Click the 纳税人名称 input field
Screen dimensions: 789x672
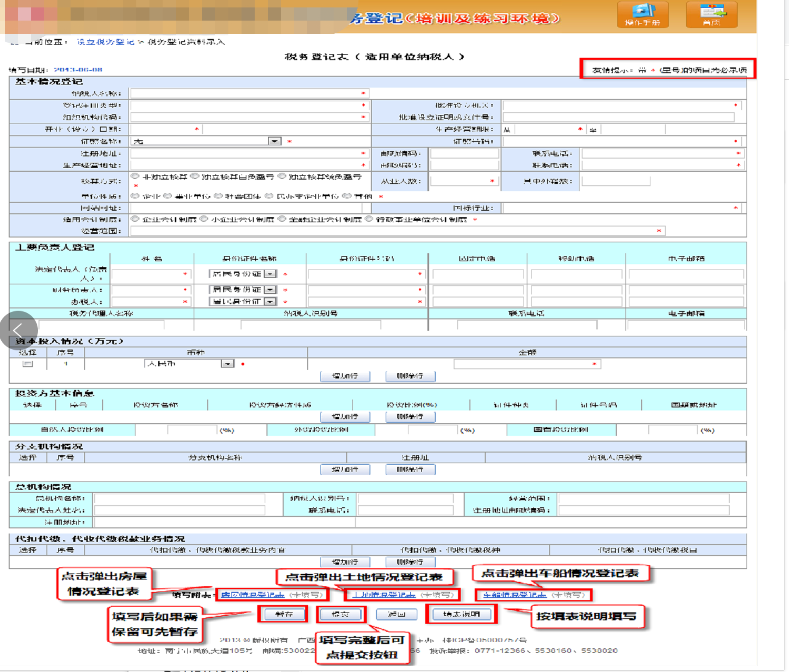pyautogui.click(x=250, y=93)
